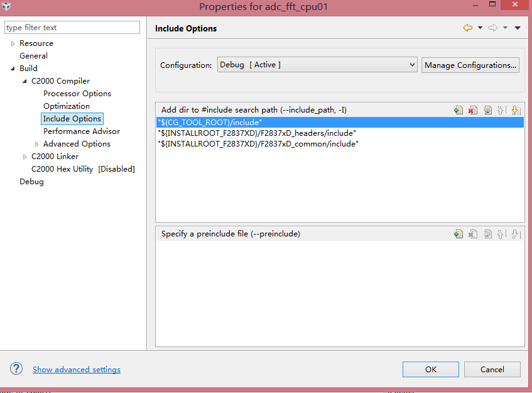
Task: Click Add icon for include search path
Action: click(459, 110)
